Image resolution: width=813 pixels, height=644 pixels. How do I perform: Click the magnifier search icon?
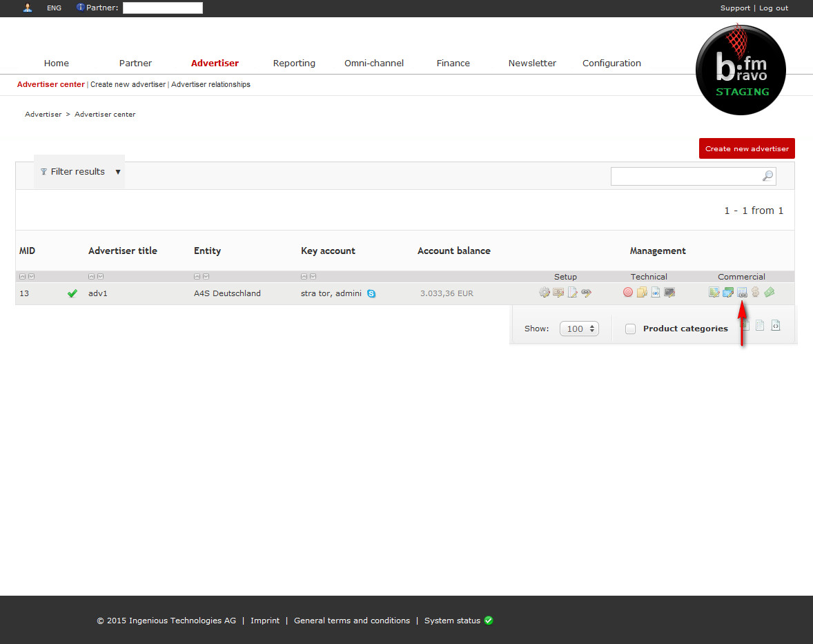768,176
